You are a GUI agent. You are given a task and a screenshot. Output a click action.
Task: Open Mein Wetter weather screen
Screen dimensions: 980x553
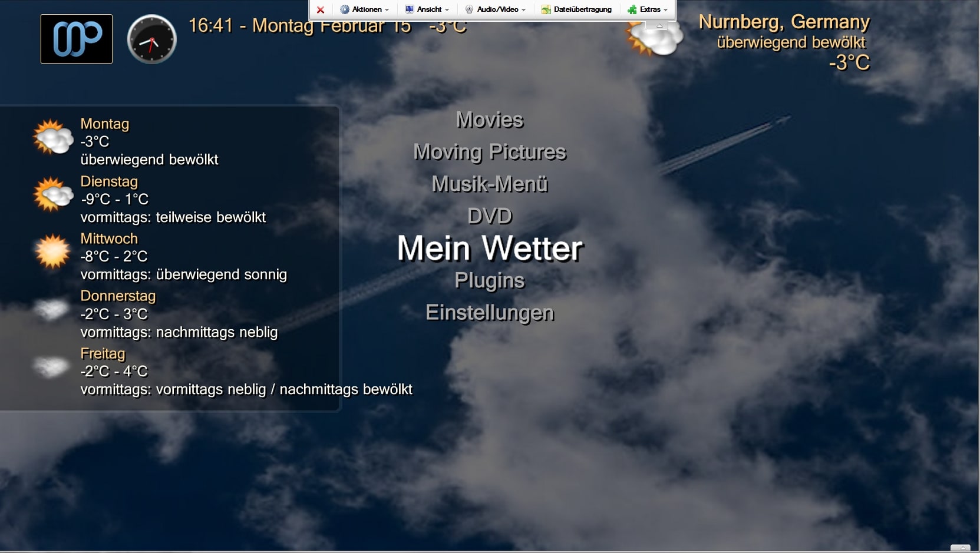tap(490, 248)
